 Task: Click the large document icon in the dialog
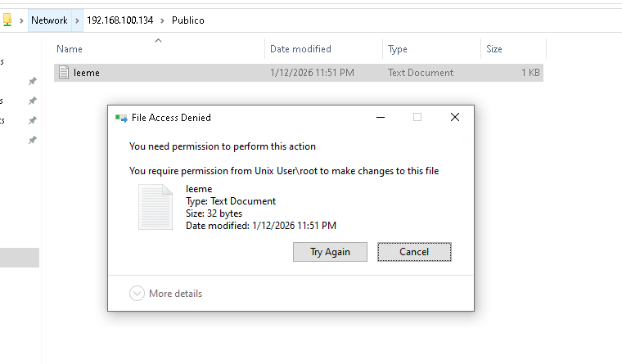pyautogui.click(x=155, y=206)
